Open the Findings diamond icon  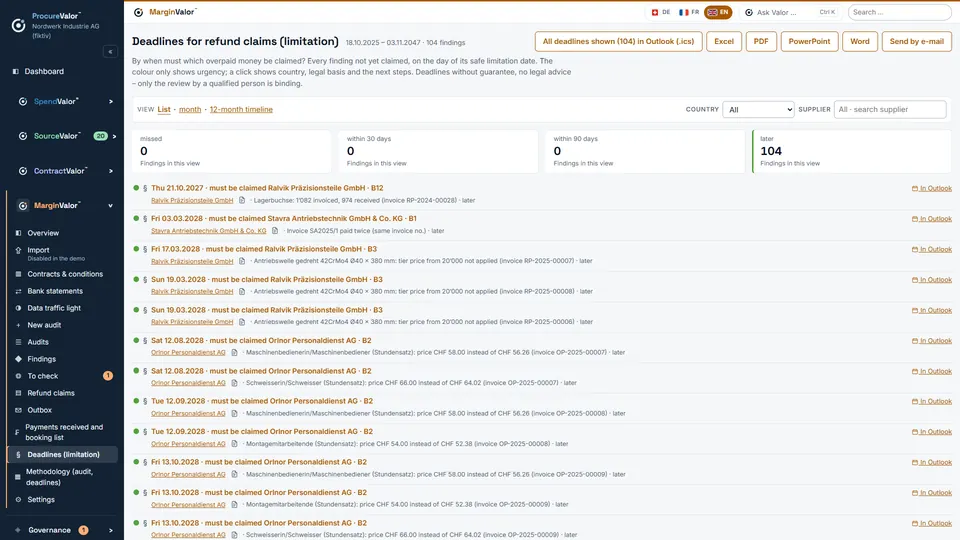click(x=18, y=359)
